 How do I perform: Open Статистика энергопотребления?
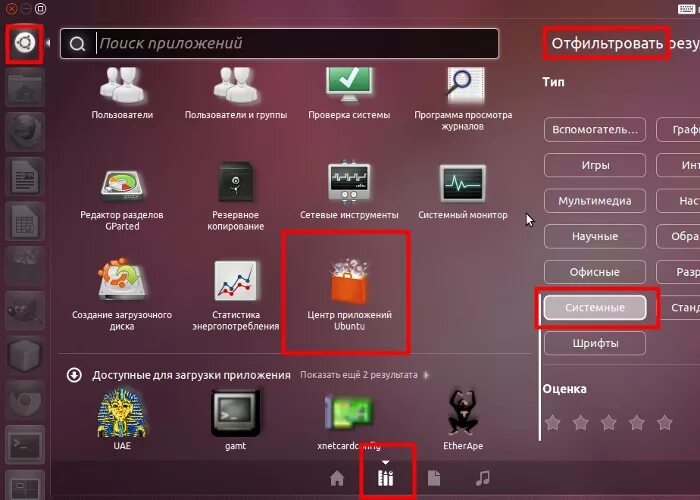236,296
